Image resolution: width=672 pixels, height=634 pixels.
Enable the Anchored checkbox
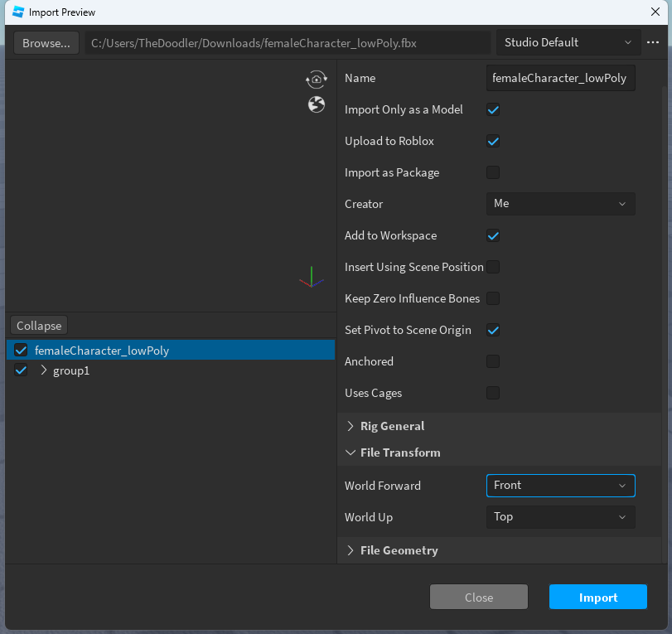pos(493,361)
